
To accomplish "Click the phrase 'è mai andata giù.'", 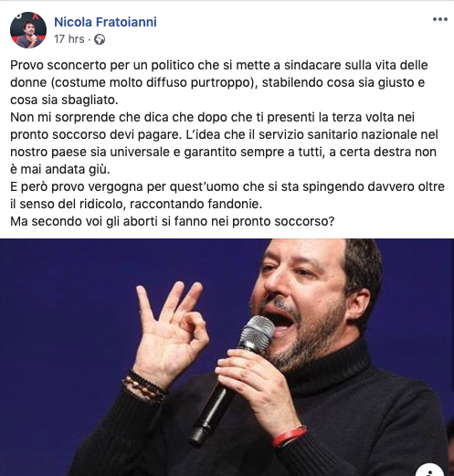I will [x=60, y=169].
